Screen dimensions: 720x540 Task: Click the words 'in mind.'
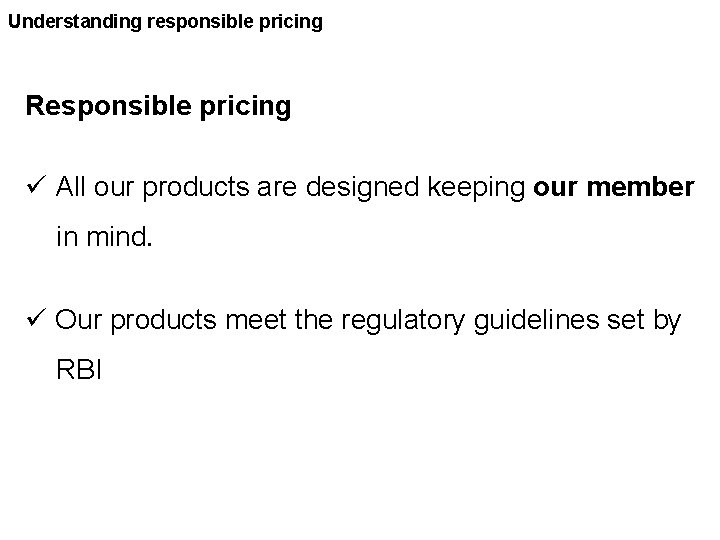pyautogui.click(x=104, y=237)
